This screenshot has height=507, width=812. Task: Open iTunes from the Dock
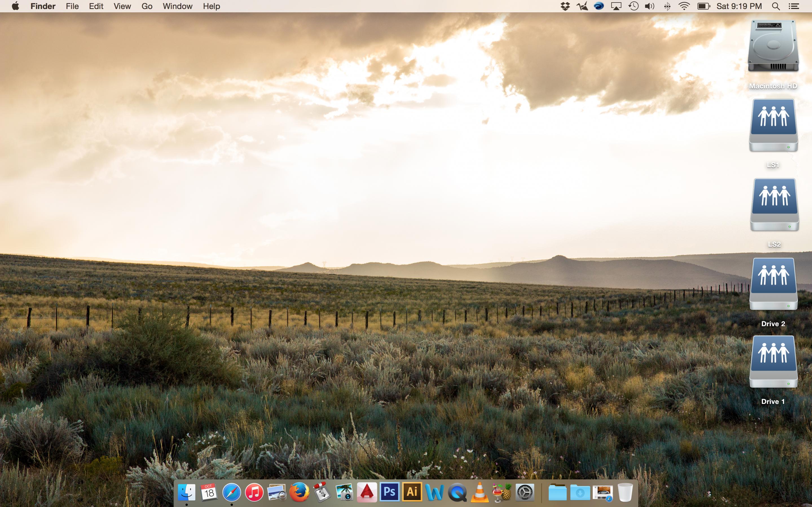tap(254, 492)
